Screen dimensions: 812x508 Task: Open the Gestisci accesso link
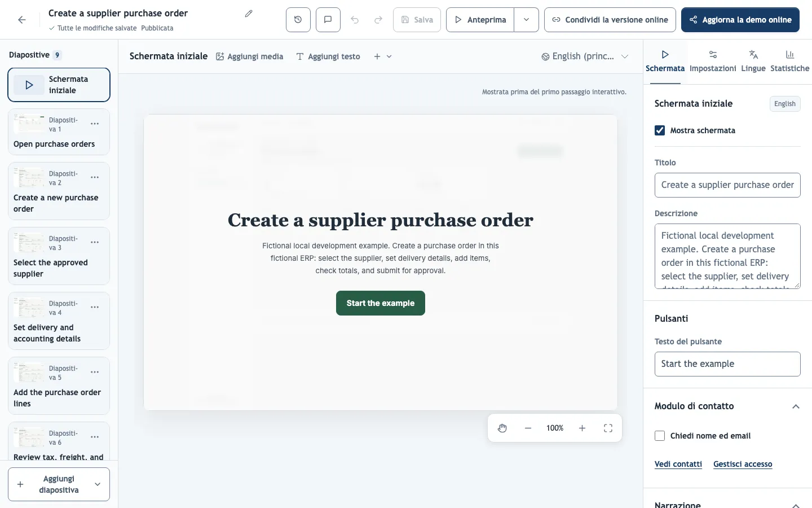click(743, 464)
